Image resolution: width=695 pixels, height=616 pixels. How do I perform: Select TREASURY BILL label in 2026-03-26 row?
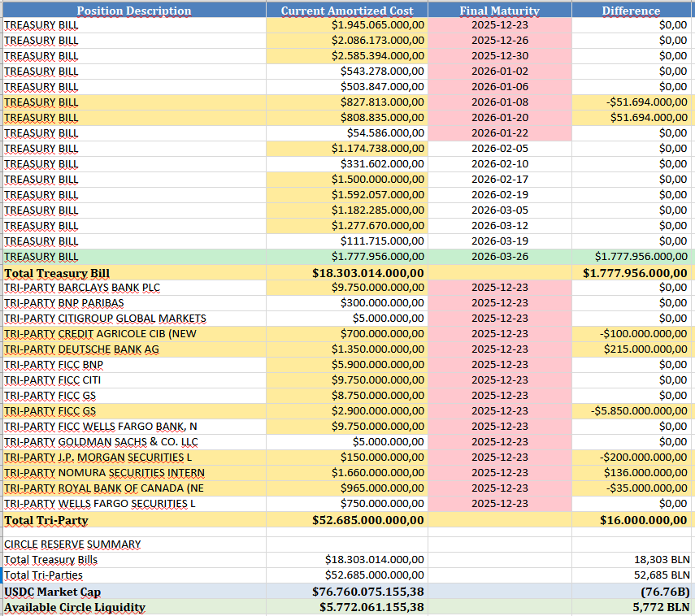pos(134,257)
